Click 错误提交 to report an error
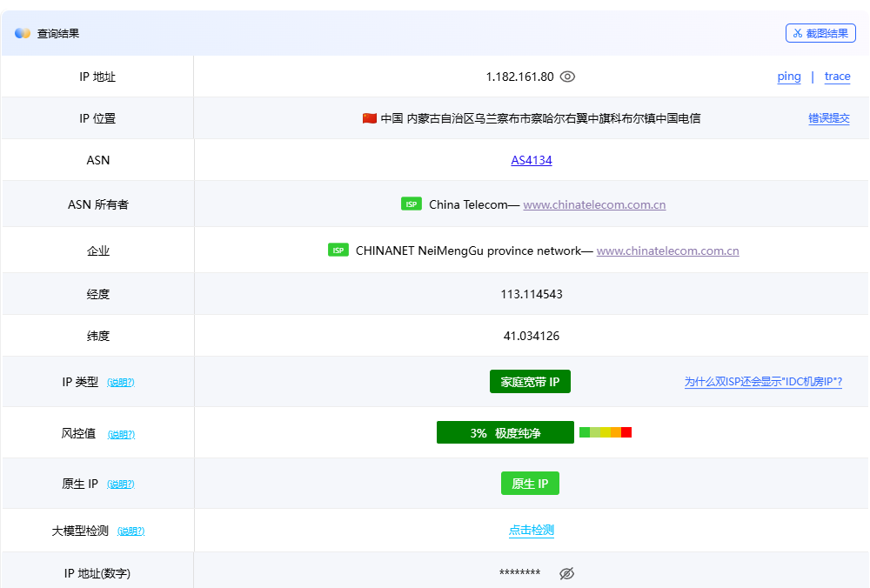Viewport: 870px width, 588px height. click(x=828, y=118)
